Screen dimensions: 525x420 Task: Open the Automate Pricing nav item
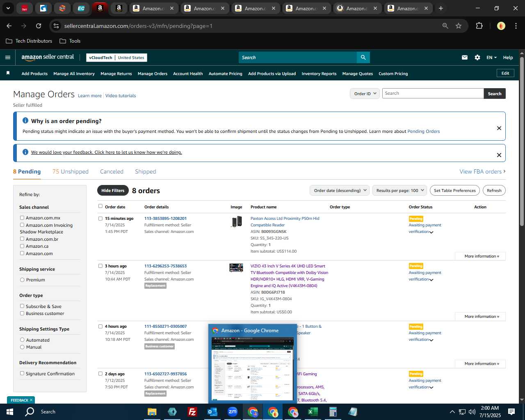(225, 73)
